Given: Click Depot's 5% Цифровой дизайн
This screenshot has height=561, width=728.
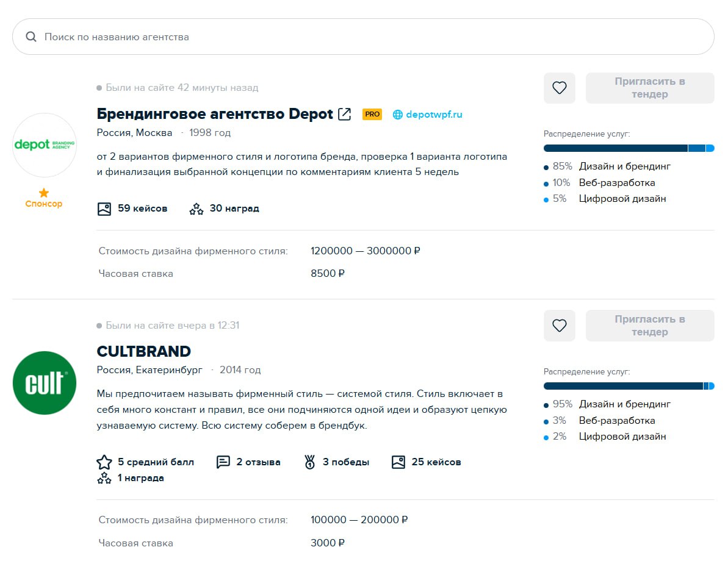Looking at the screenshot, I should click(x=605, y=199).
